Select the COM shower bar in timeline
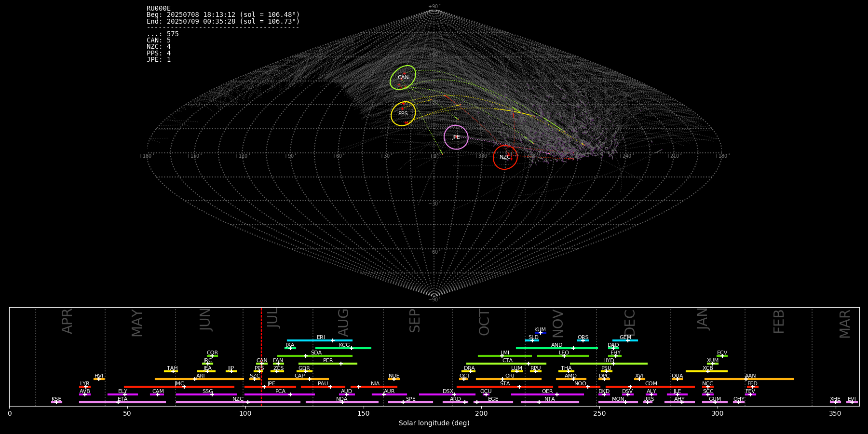 (651, 387)
